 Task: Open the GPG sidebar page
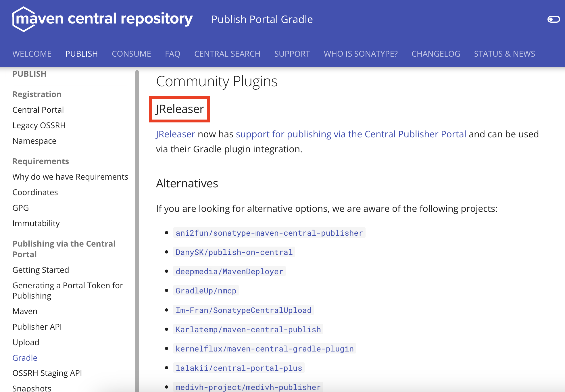click(x=21, y=208)
